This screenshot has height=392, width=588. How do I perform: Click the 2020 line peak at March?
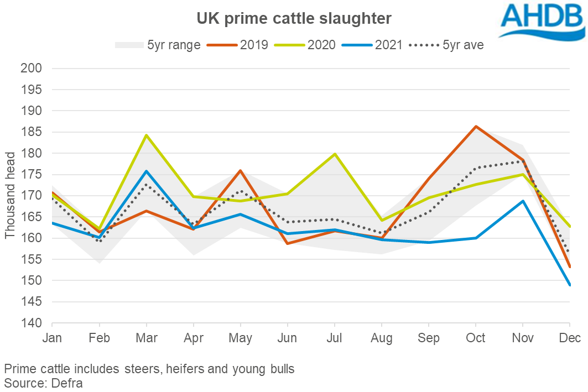click(146, 135)
